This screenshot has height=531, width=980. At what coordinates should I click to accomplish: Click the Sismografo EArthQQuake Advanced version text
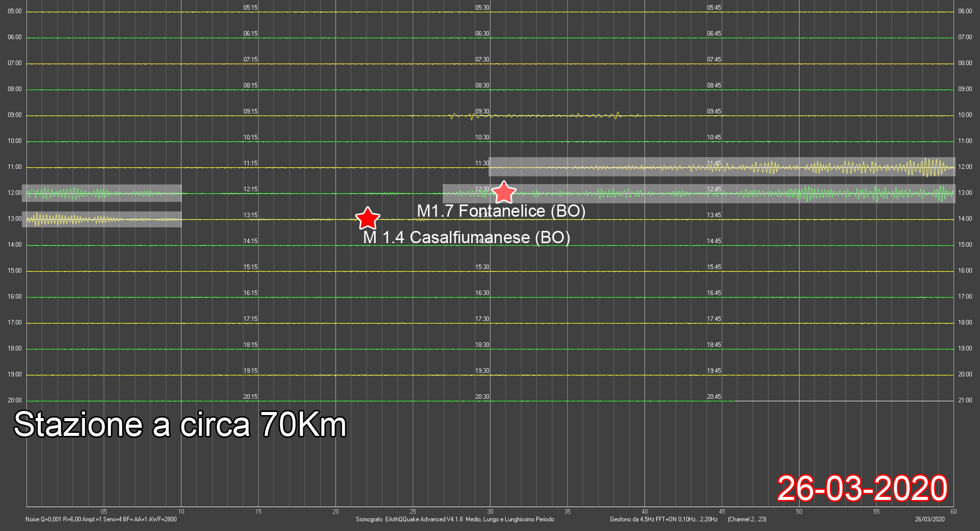pyautogui.click(x=455, y=519)
